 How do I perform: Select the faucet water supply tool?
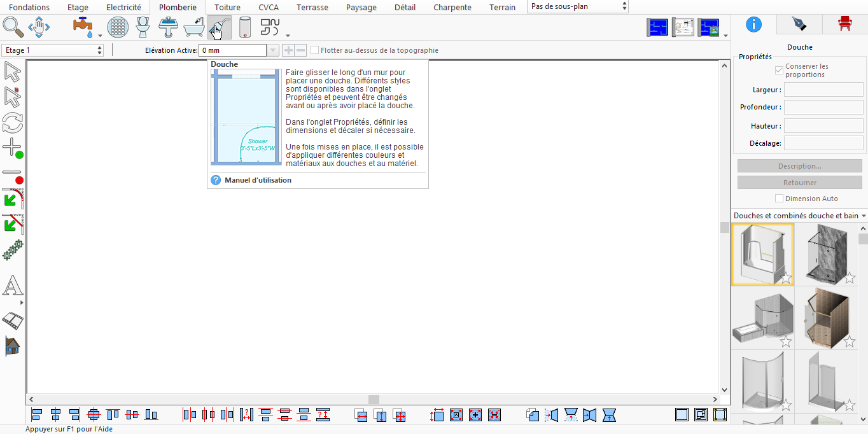pos(83,27)
